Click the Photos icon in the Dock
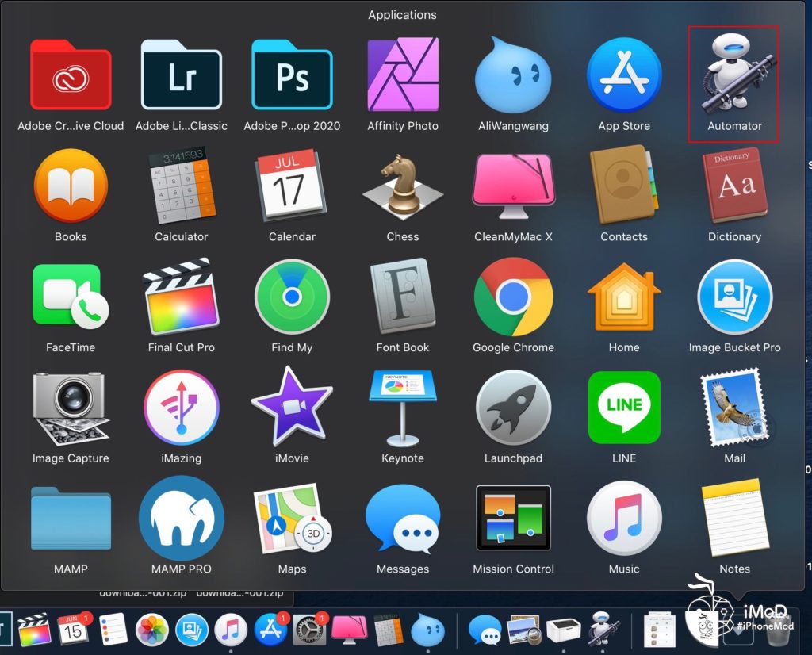The width and height of the screenshot is (812, 655). (152, 630)
